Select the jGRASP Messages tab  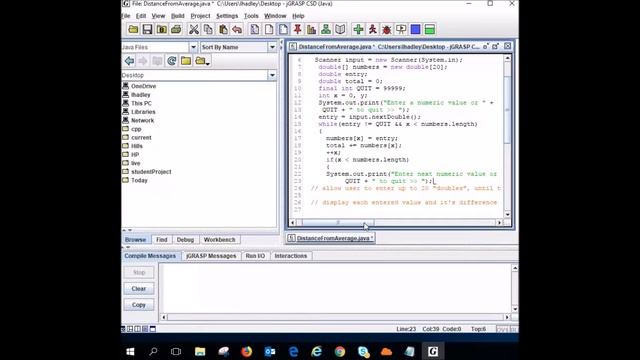[211, 256]
